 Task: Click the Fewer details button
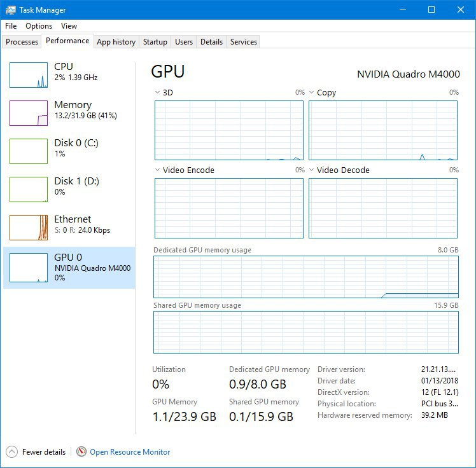click(x=43, y=452)
